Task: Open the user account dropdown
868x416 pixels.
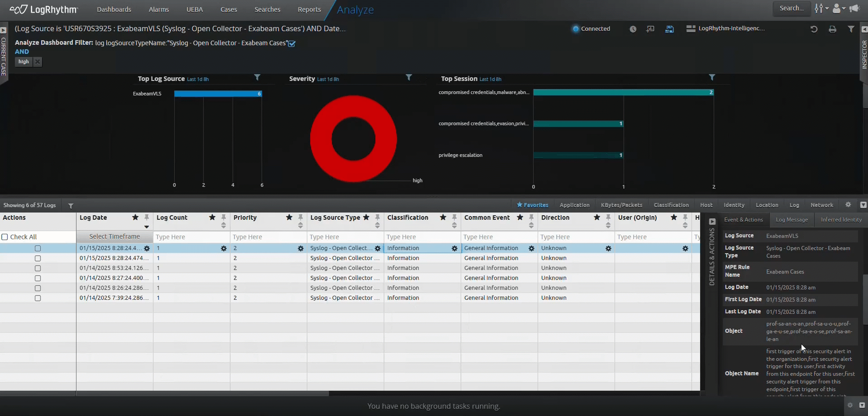Action: pos(839,9)
